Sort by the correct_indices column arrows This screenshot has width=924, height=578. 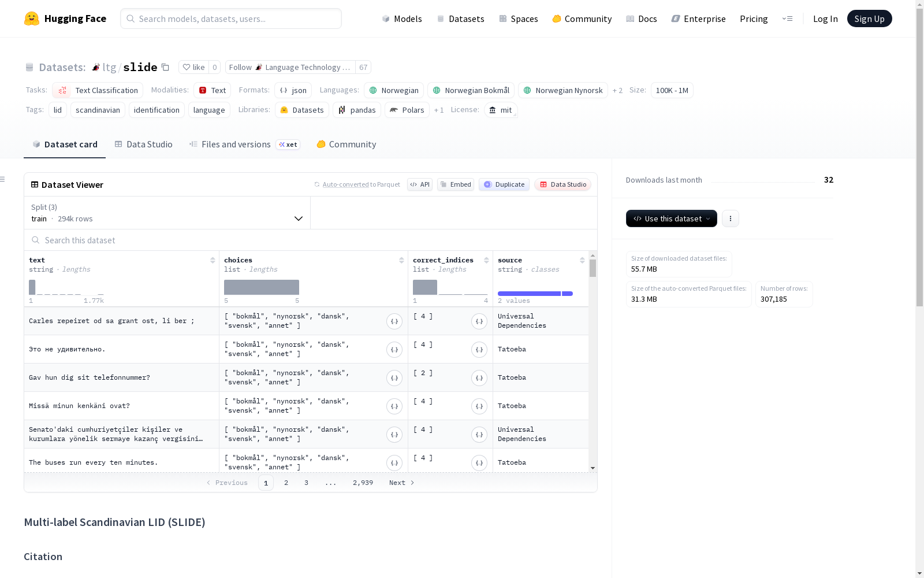pos(486,260)
